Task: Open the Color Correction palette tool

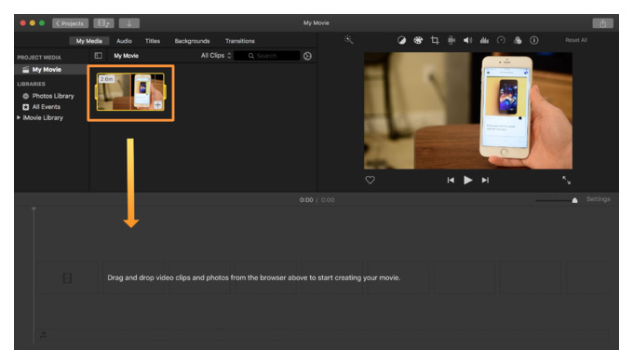Action: coord(418,40)
